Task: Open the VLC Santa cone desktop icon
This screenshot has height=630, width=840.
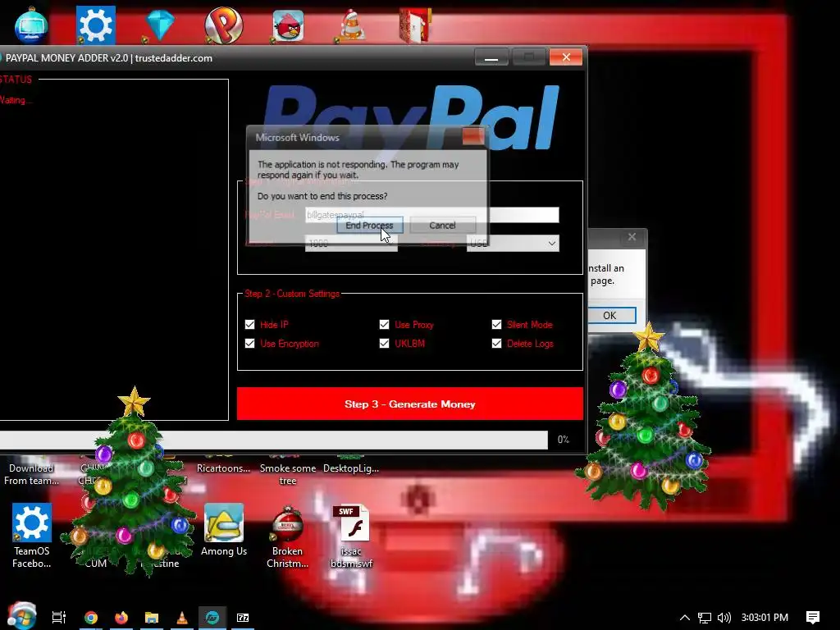Action: coord(352,25)
